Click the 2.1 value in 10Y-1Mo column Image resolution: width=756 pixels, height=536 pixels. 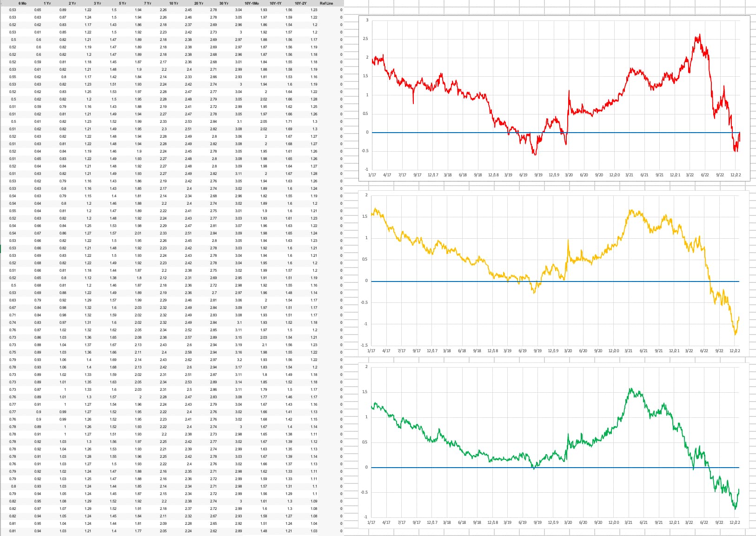(264, 345)
